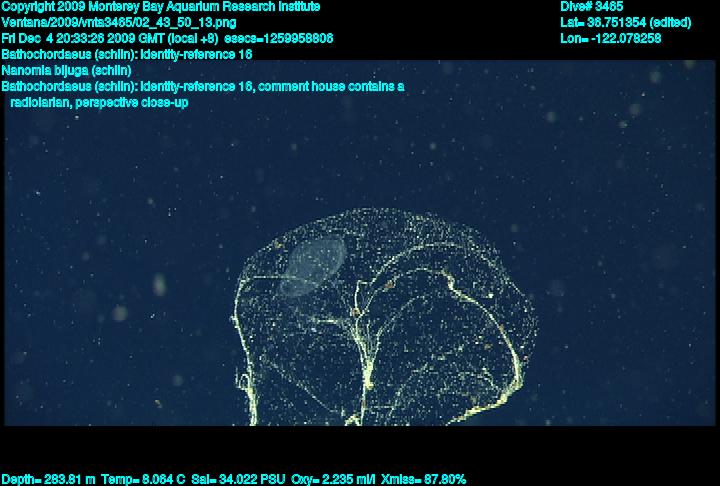Image resolution: width=720 pixels, height=486 pixels.
Task: Click the 'radiolarian, perspective close-up' text line
Action: click(98, 102)
